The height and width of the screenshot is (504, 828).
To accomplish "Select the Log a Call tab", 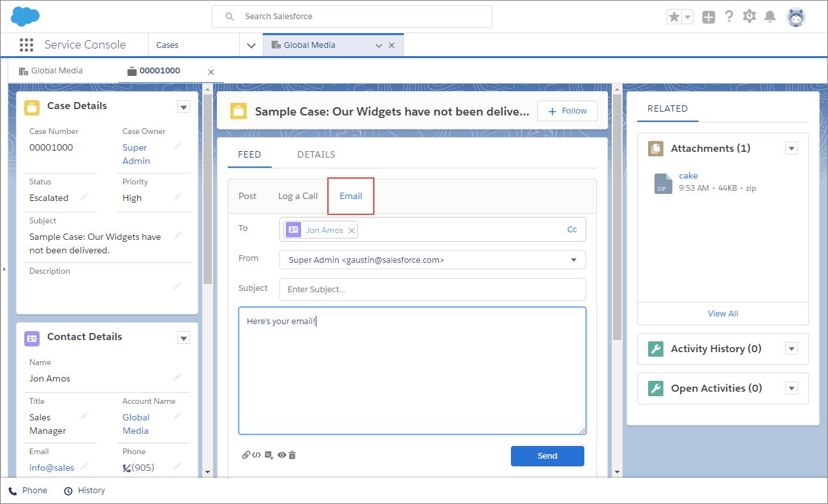I will click(298, 196).
